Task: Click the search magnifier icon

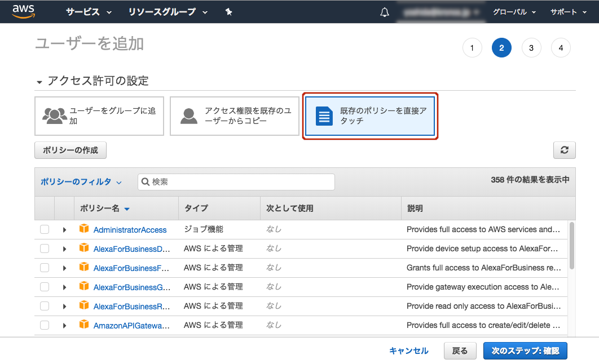Action: 145,181
